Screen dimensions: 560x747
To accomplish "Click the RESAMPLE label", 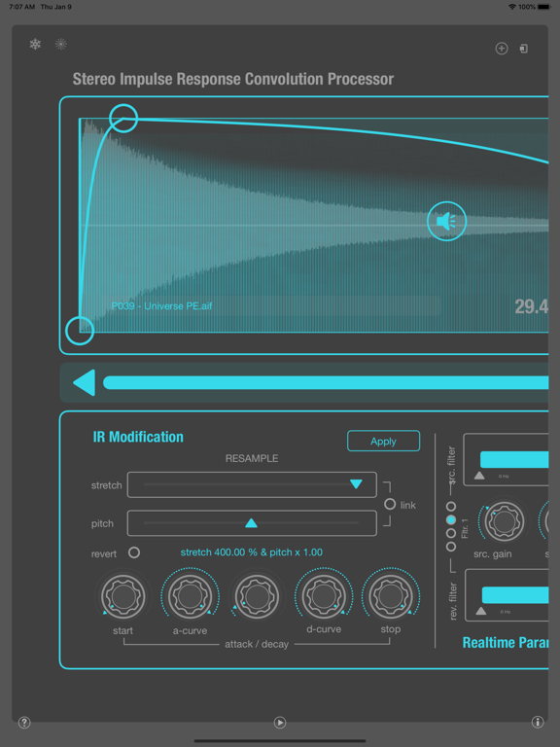I will pos(252,458).
